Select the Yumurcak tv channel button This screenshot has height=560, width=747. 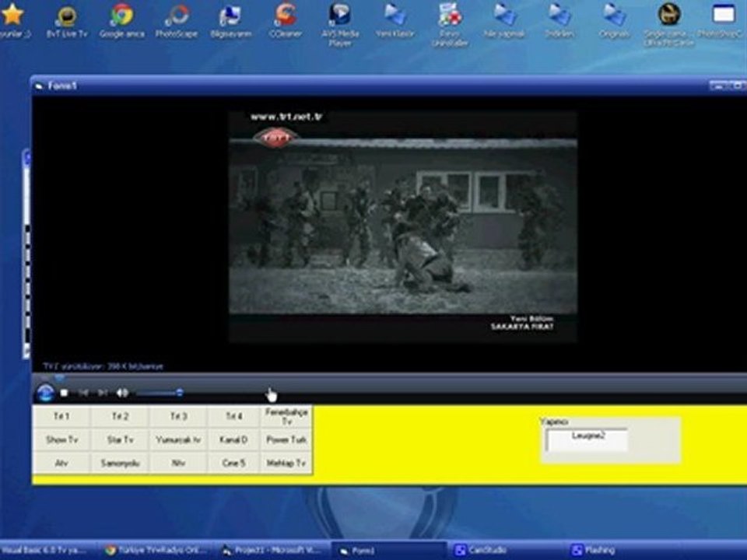(179, 439)
